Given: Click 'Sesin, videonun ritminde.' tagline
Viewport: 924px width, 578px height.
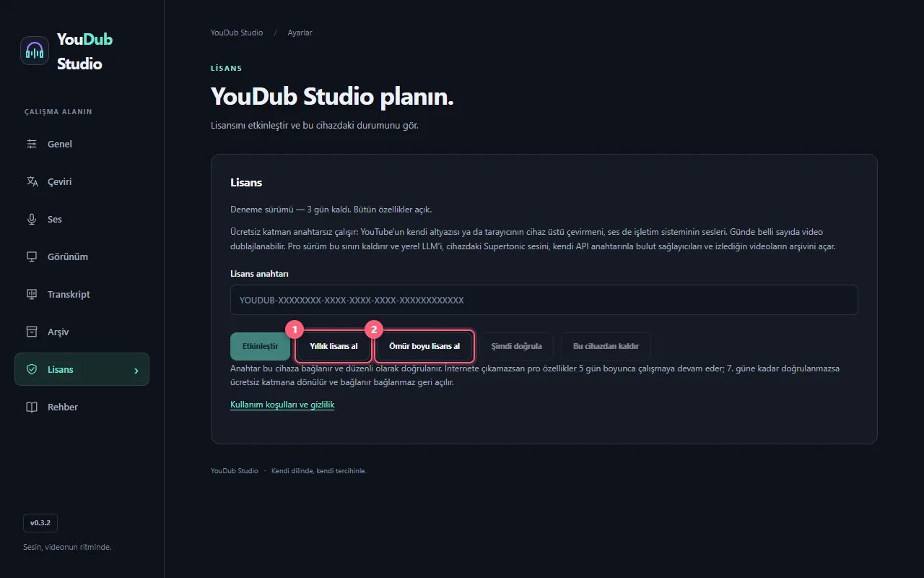Looking at the screenshot, I should click(67, 547).
